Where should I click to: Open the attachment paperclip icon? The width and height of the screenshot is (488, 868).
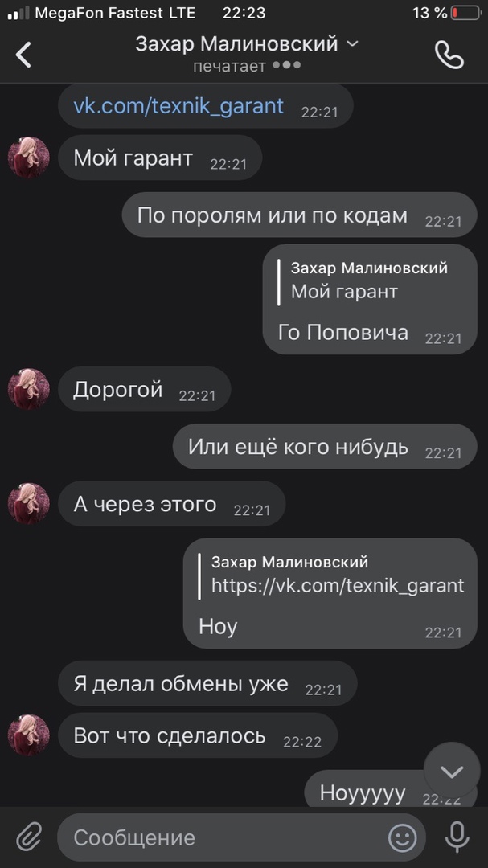(30, 837)
